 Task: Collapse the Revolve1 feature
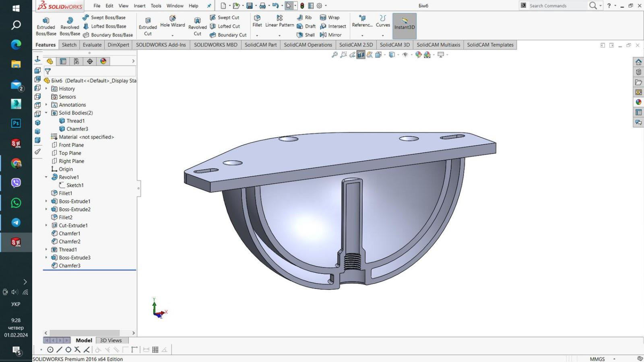pos(46,177)
